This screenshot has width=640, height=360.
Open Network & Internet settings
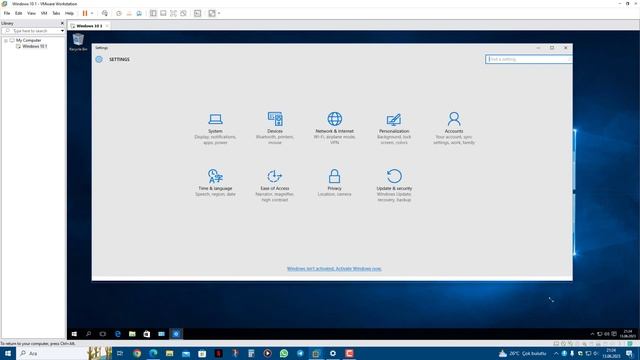tap(334, 129)
